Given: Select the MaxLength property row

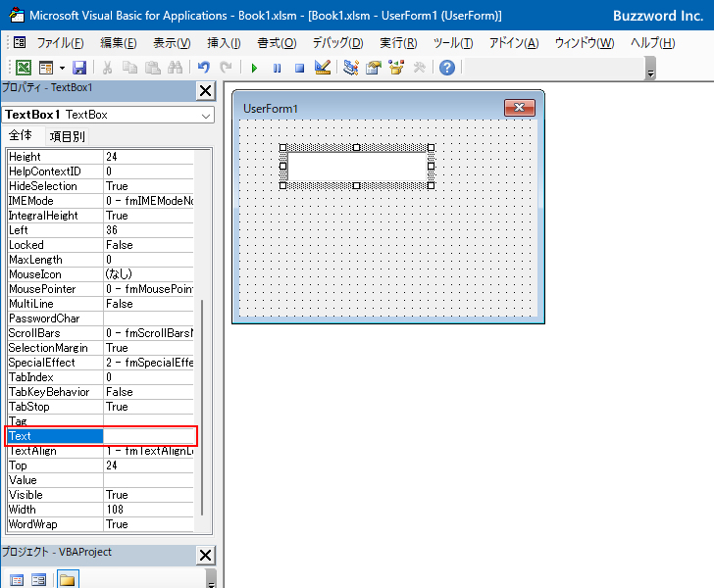Looking at the screenshot, I should tap(100, 260).
